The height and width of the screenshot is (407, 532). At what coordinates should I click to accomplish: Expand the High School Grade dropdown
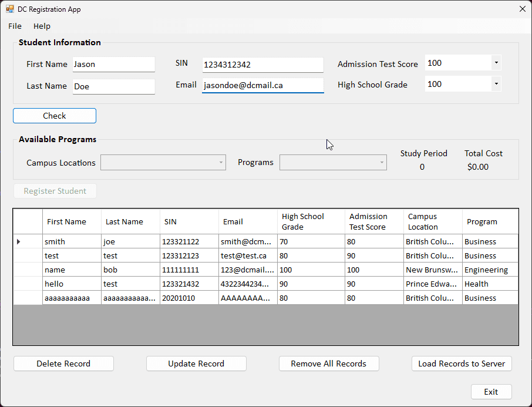(496, 84)
